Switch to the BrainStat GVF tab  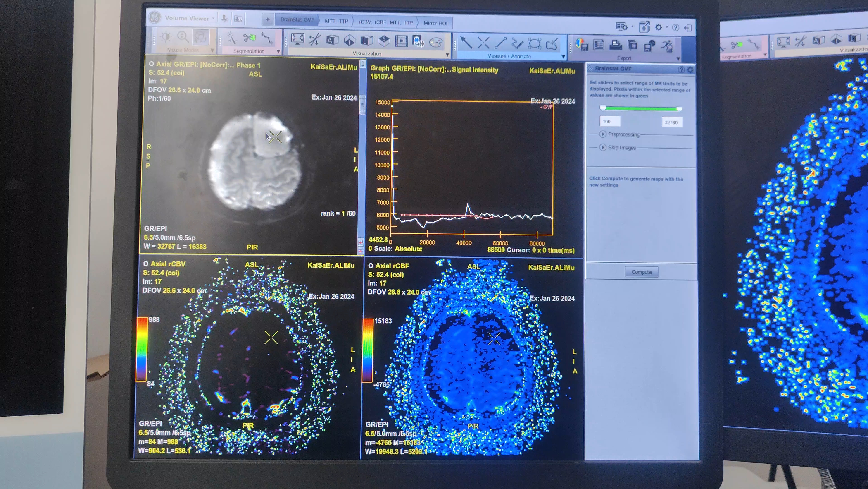pyautogui.click(x=297, y=20)
